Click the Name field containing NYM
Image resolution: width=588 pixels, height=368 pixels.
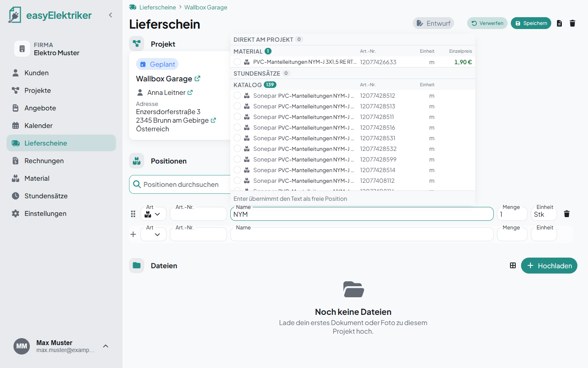362,214
